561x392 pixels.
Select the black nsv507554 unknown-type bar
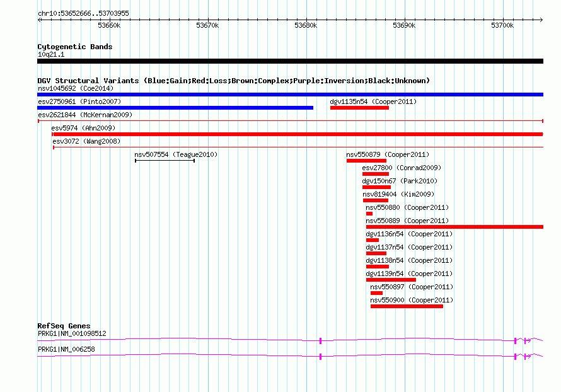(x=165, y=161)
